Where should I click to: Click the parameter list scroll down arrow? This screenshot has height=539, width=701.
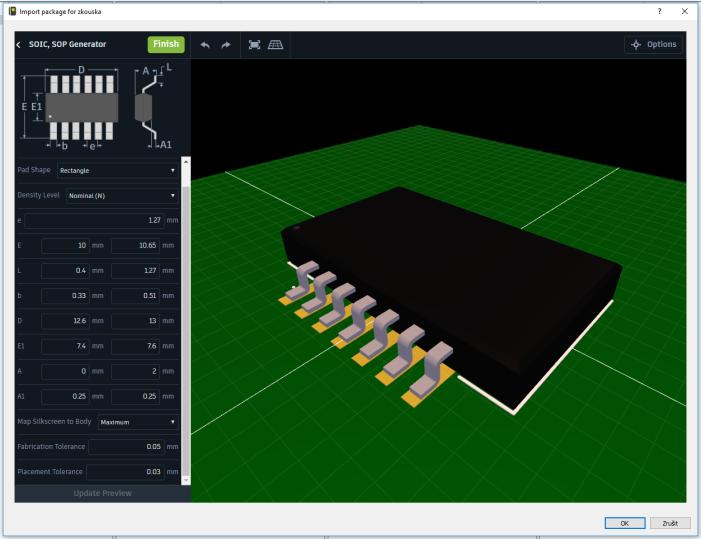pos(186,480)
